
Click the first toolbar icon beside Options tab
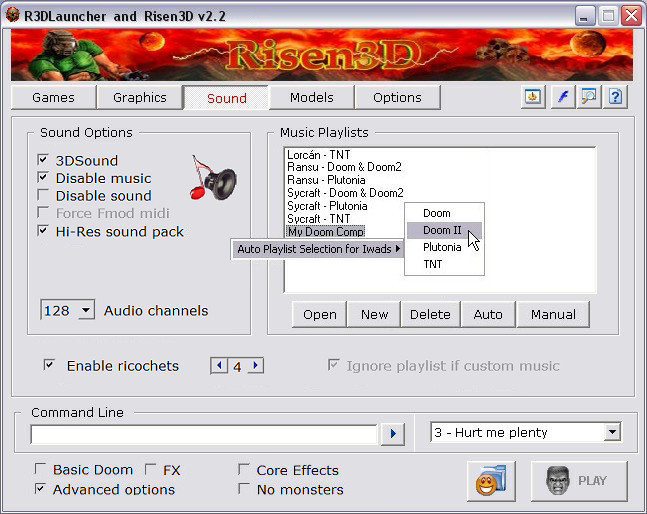(533, 97)
